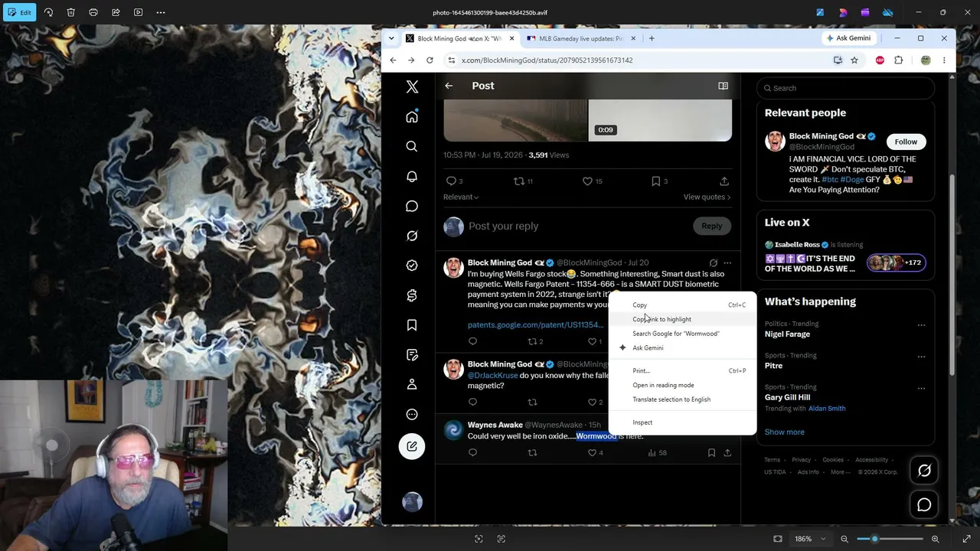This screenshot has height=551, width=980.
Task: Open Bookmarks in X sidebar
Action: (x=412, y=325)
